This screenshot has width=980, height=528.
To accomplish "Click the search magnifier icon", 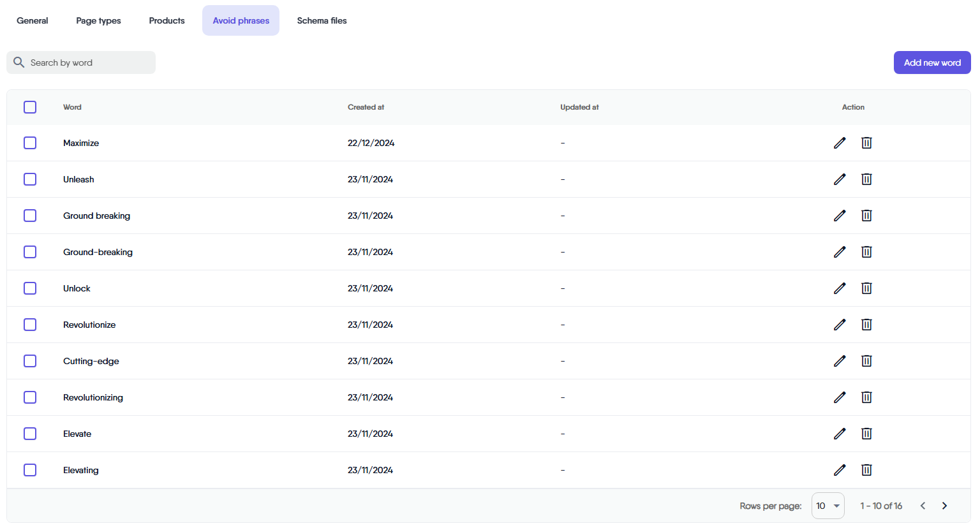I will tap(19, 62).
